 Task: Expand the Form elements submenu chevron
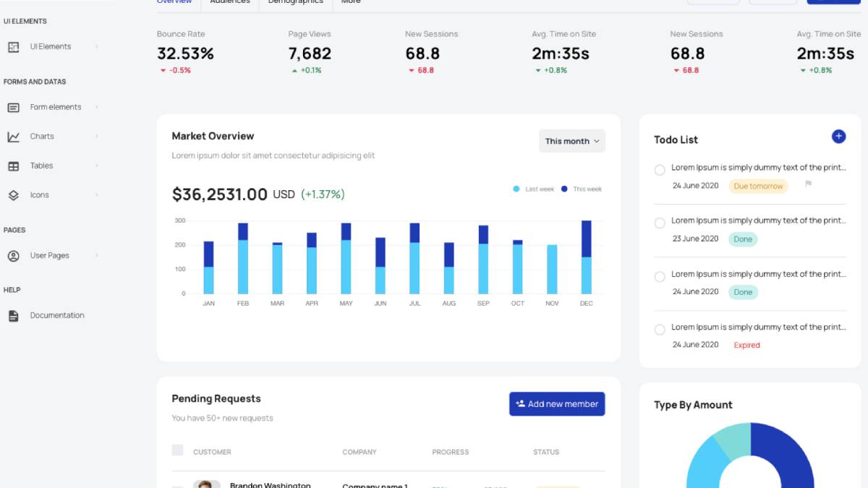(96, 107)
